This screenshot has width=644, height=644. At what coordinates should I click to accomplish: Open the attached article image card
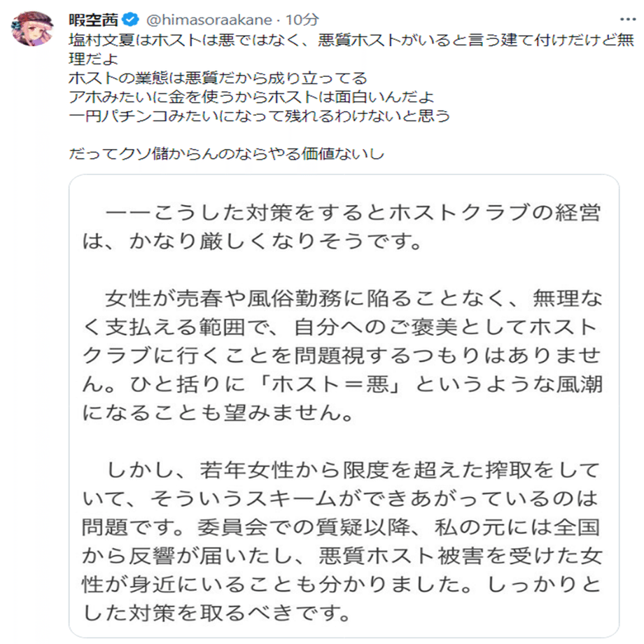click(x=344, y=406)
